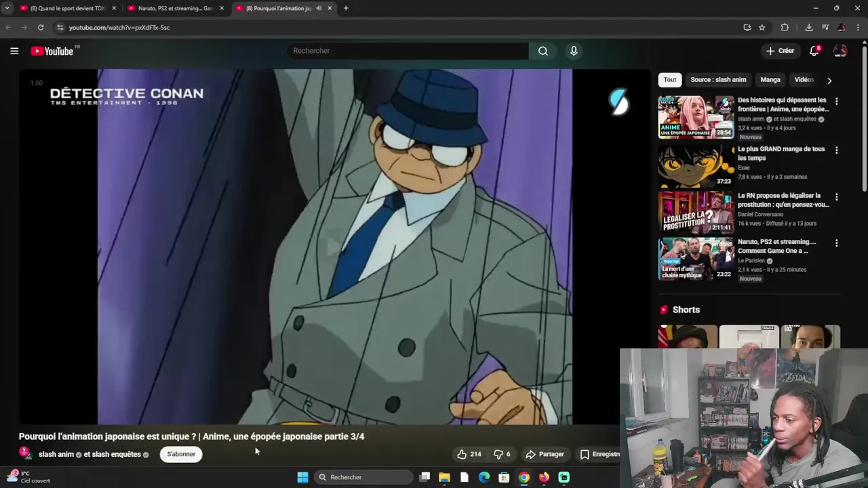Open browser downloads icon
The height and width of the screenshot is (488, 868).
coord(809,27)
